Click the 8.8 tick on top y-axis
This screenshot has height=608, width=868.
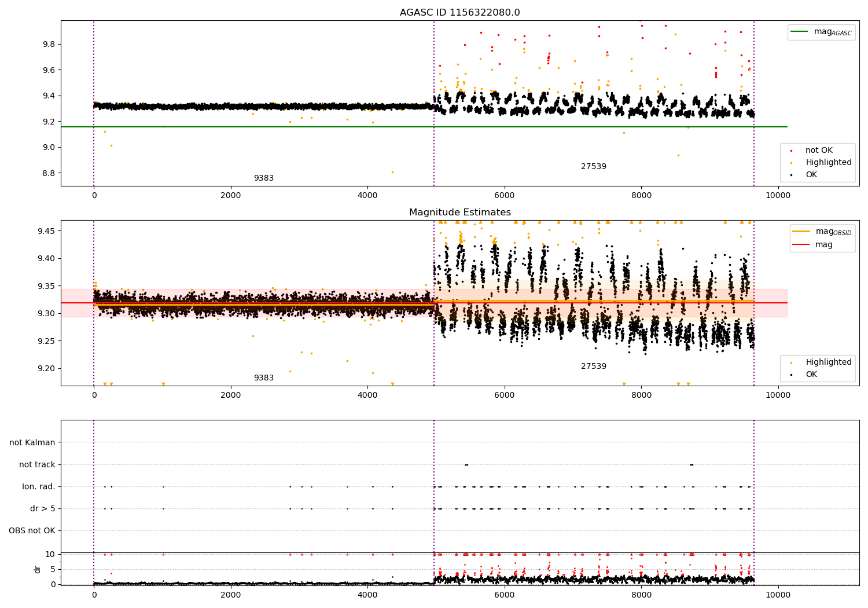[49, 173]
